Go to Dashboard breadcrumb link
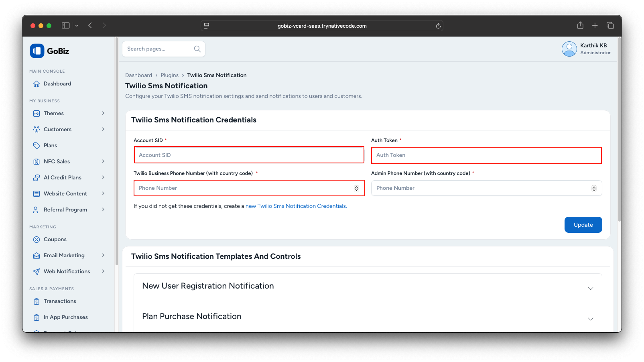644x362 pixels. pos(138,75)
